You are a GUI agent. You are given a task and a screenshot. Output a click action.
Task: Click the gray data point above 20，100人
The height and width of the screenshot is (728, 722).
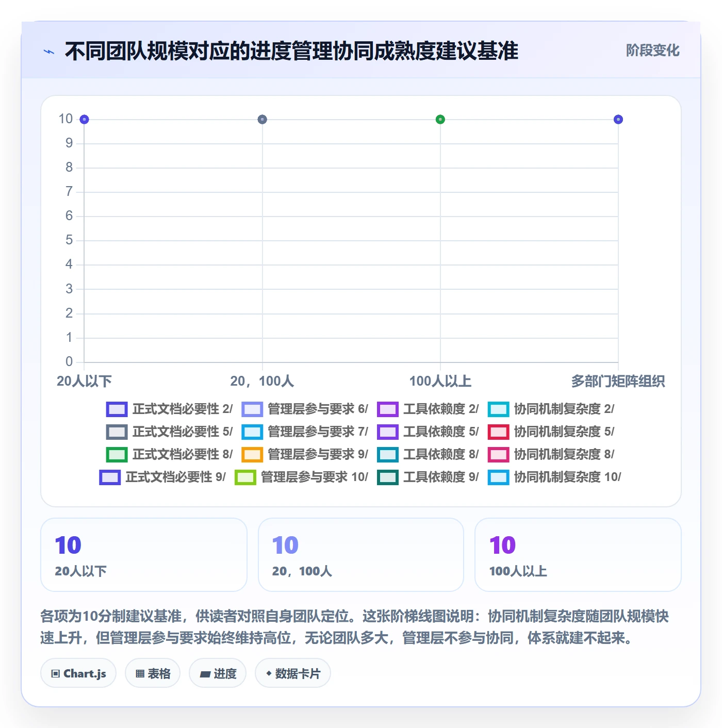[262, 120]
